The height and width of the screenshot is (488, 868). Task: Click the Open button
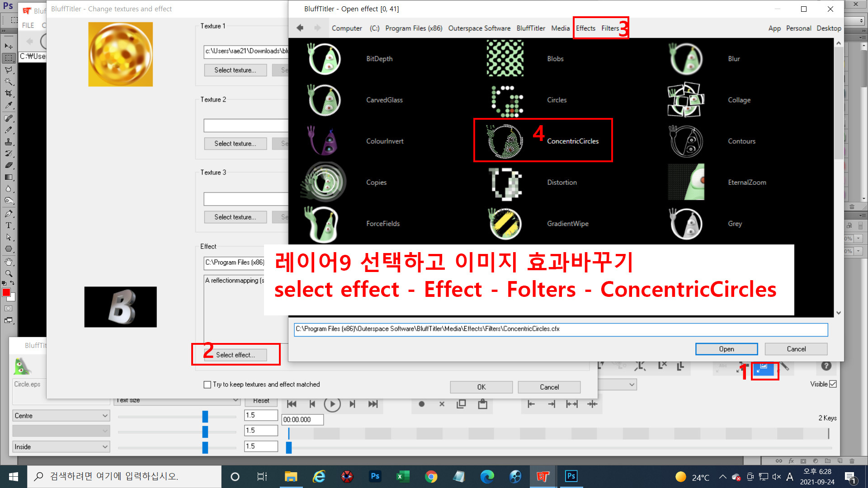point(726,349)
